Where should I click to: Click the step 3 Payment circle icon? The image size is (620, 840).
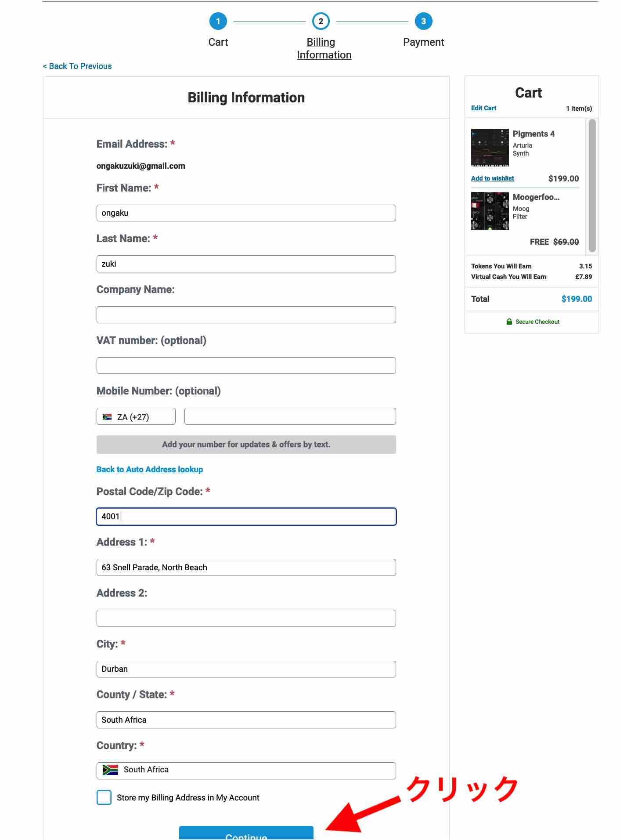423,21
